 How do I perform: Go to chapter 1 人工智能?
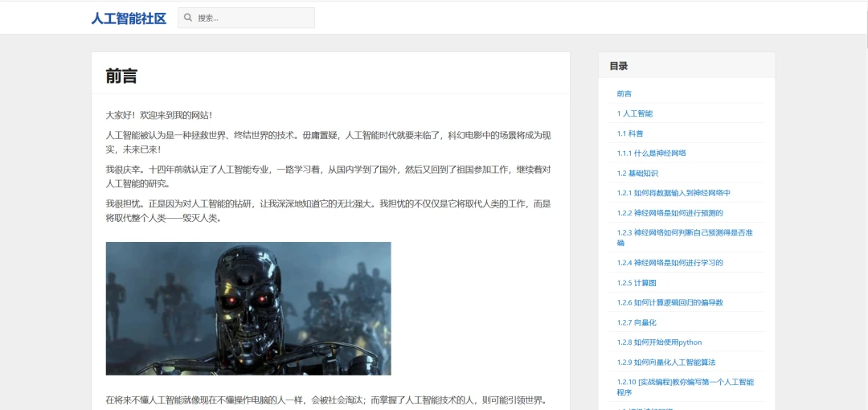tap(635, 113)
